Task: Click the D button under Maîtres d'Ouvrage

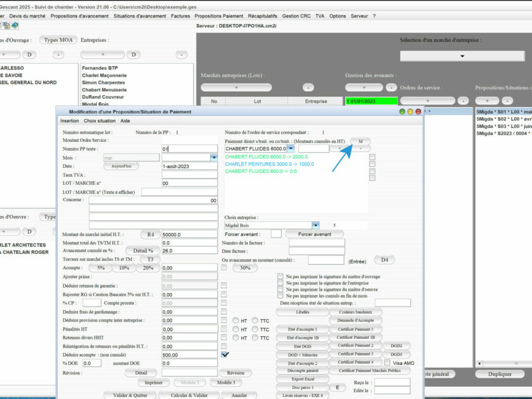Action: [29, 54]
